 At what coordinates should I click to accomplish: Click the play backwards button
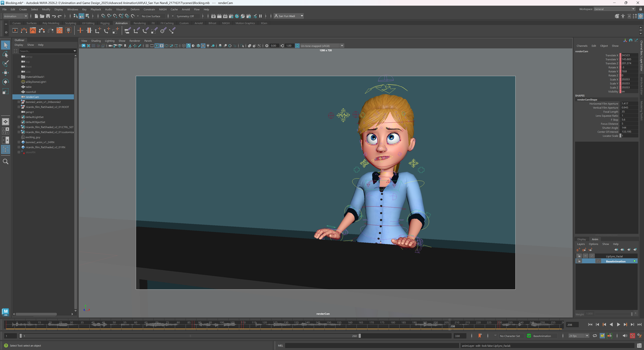611,325
